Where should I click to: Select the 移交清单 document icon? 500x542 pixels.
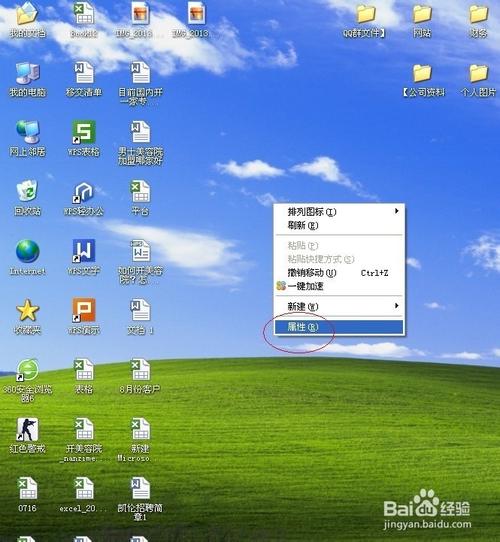84,73
